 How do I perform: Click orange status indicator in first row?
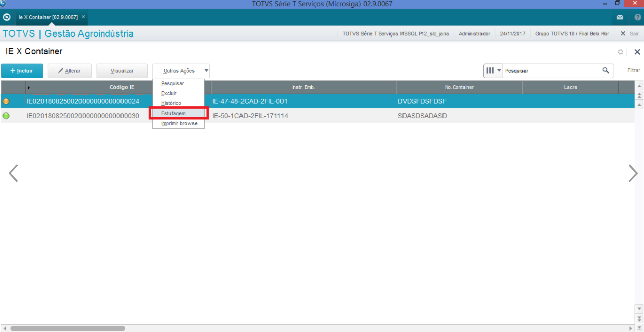point(6,101)
